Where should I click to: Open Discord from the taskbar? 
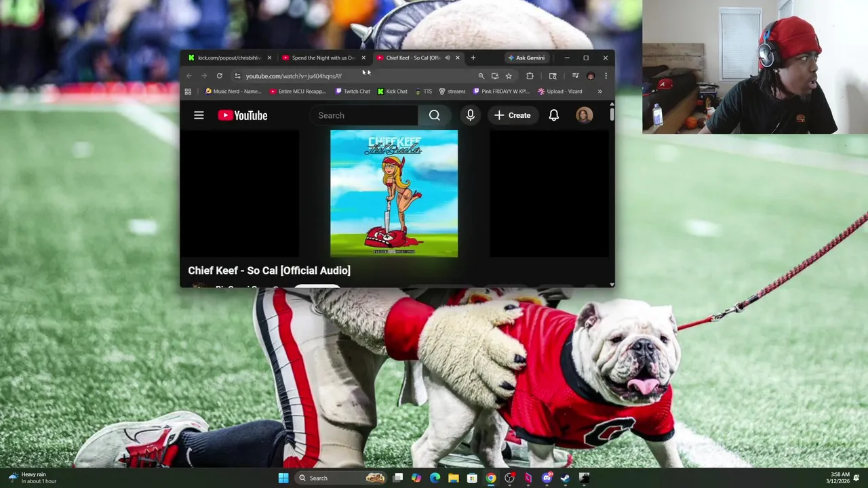[547, 478]
